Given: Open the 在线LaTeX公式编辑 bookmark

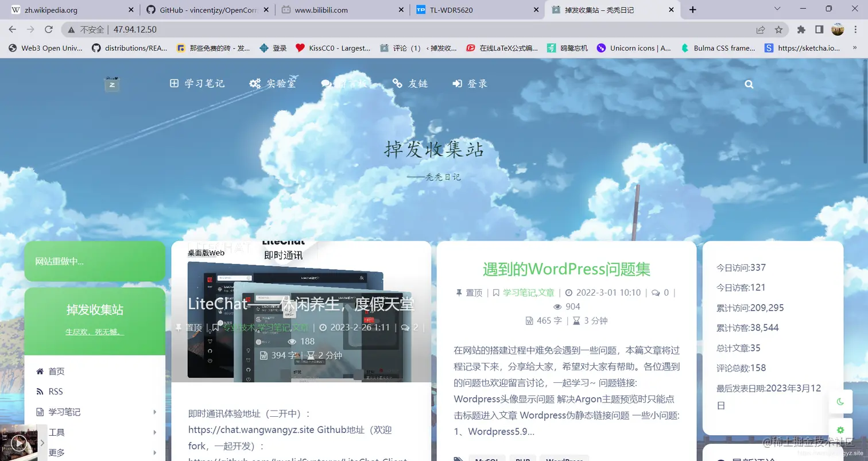Looking at the screenshot, I should tap(502, 48).
